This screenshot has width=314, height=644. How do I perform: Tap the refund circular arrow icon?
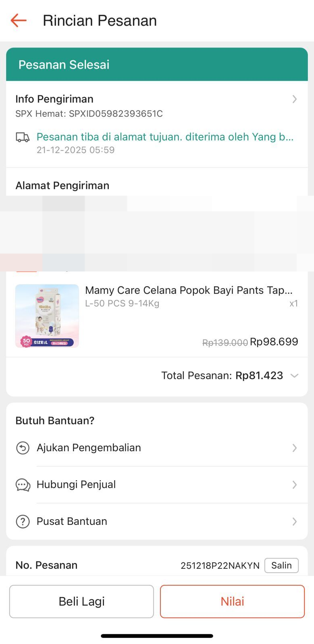23,448
